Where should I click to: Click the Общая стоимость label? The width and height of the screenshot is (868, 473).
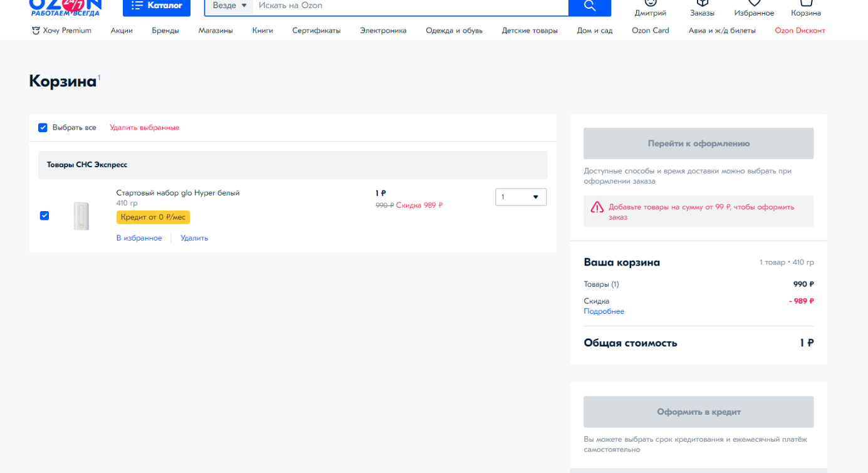click(x=630, y=343)
